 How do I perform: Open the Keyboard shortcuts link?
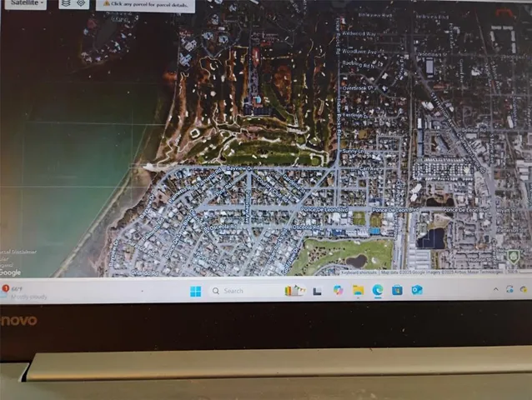coord(359,272)
